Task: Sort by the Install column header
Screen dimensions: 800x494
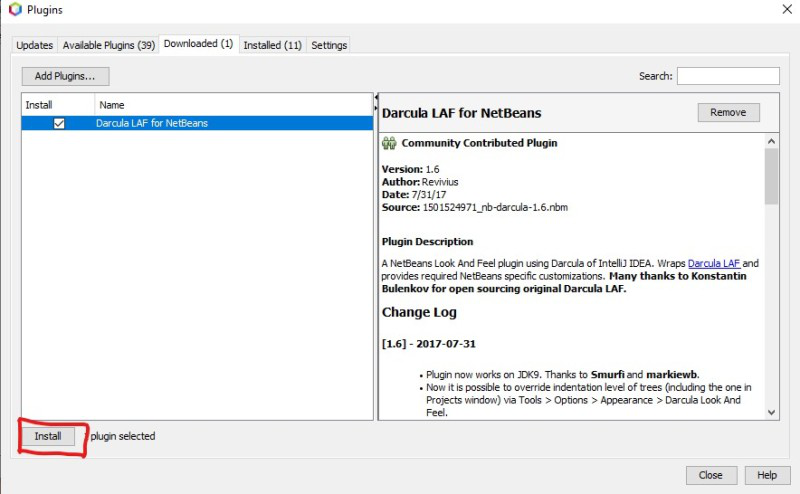Action: (58, 105)
